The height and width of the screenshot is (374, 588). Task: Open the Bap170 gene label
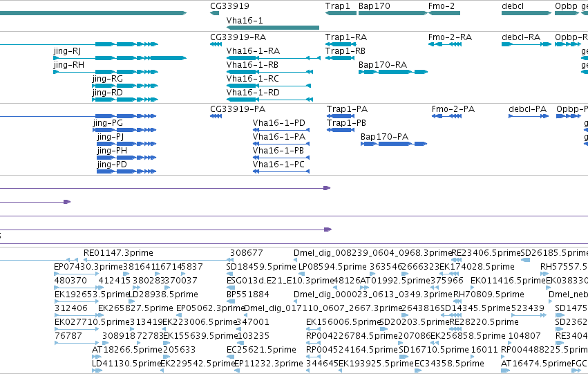tap(374, 6)
